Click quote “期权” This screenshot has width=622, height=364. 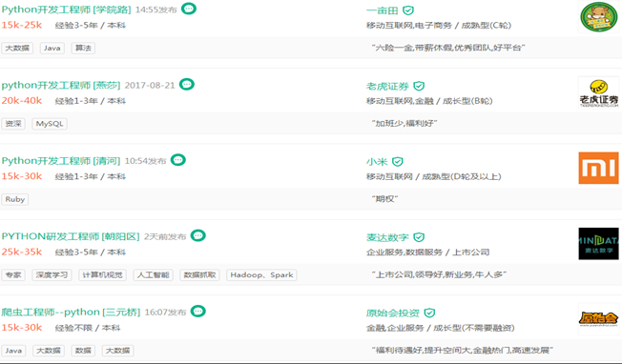[384, 199]
